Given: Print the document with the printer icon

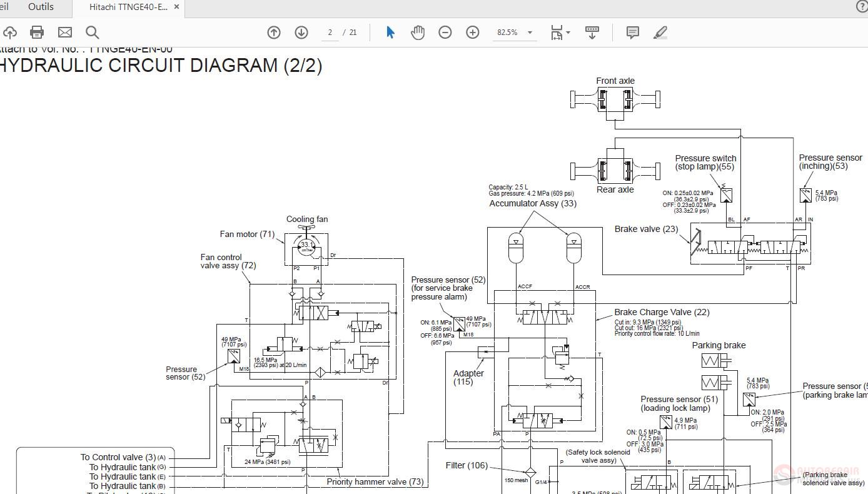Looking at the screenshot, I should (x=37, y=33).
